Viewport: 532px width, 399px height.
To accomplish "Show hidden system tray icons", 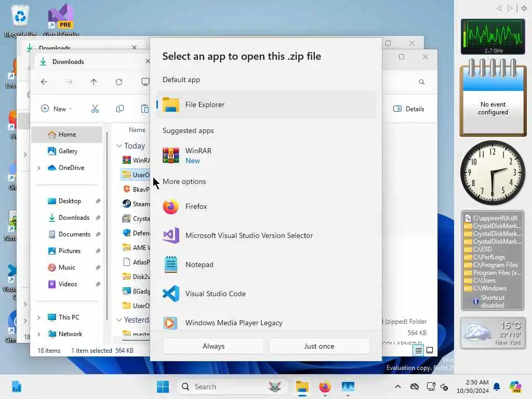I will tap(398, 387).
